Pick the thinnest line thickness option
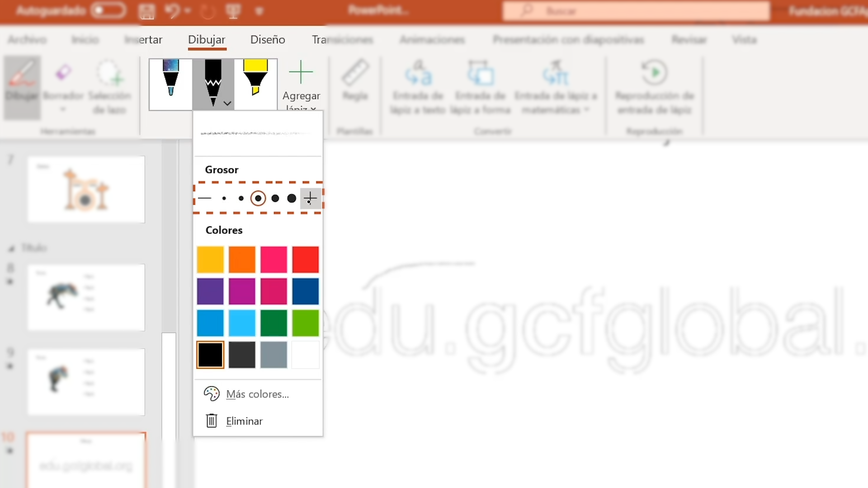The image size is (868, 488). click(205, 198)
